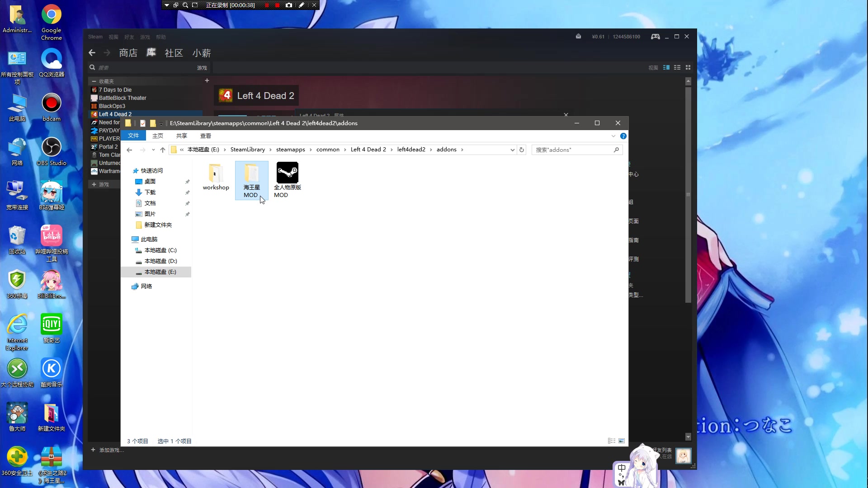The width and height of the screenshot is (868, 488).
Task: Take screenshot with recorder camera icon
Action: coord(289,5)
